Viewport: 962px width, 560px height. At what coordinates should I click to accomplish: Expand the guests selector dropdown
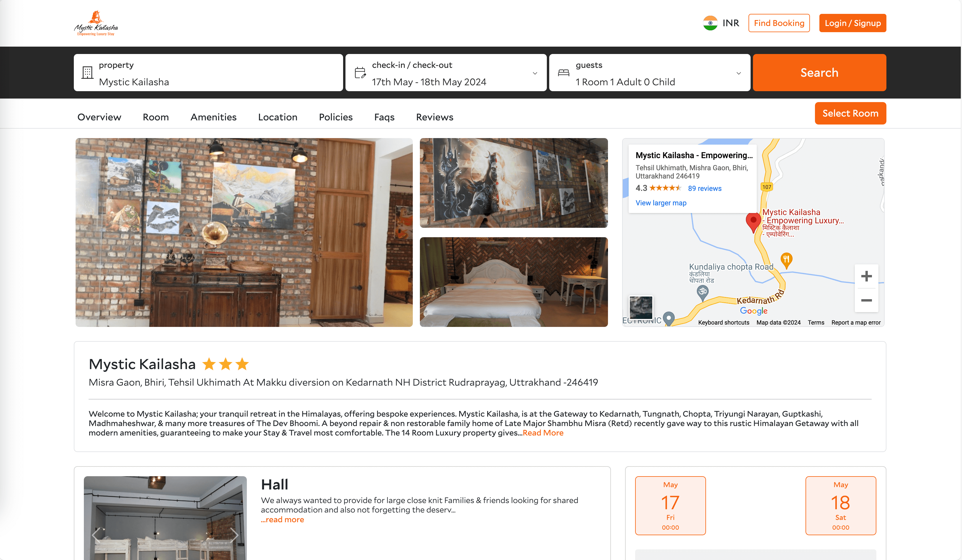(738, 73)
